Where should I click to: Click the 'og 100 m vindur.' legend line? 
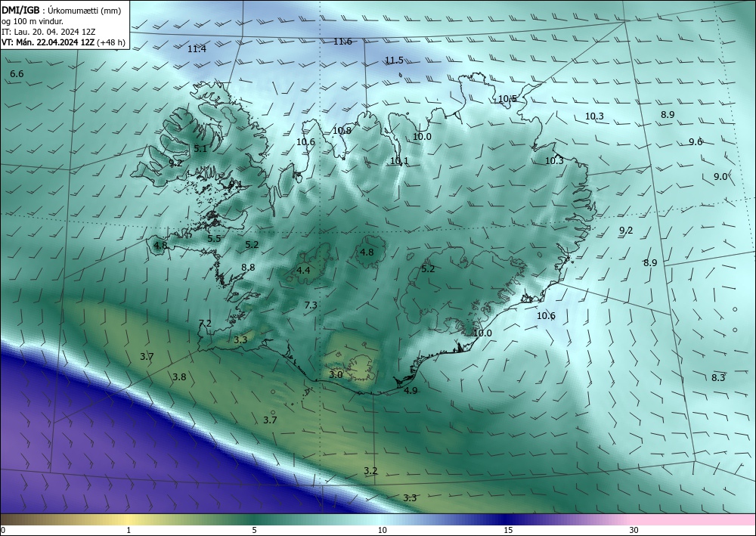pyautogui.click(x=33, y=21)
